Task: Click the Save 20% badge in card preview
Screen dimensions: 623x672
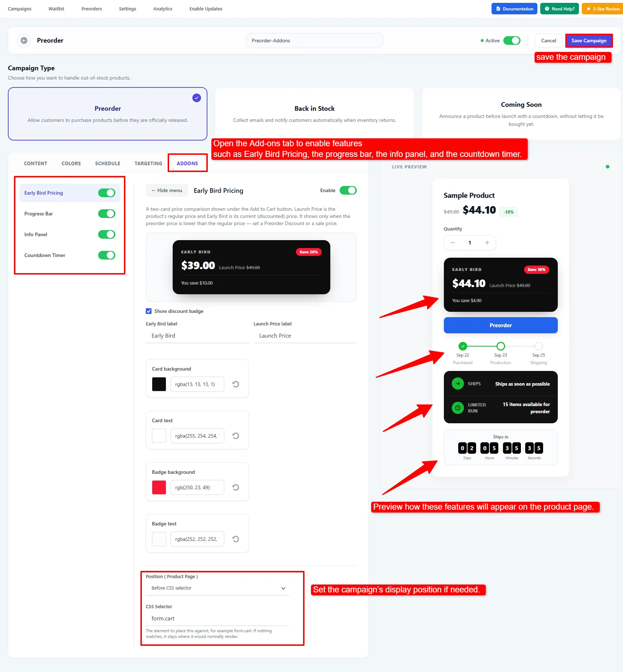Action: pos(309,252)
